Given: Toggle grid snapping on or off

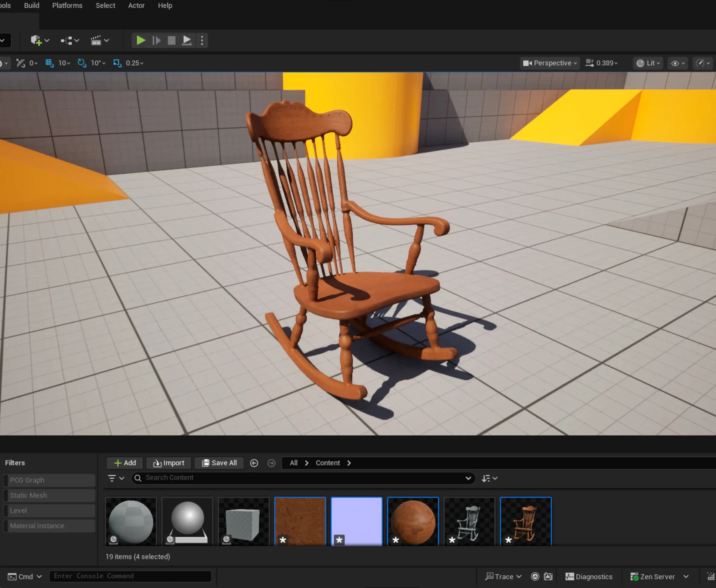Looking at the screenshot, I should pos(50,63).
